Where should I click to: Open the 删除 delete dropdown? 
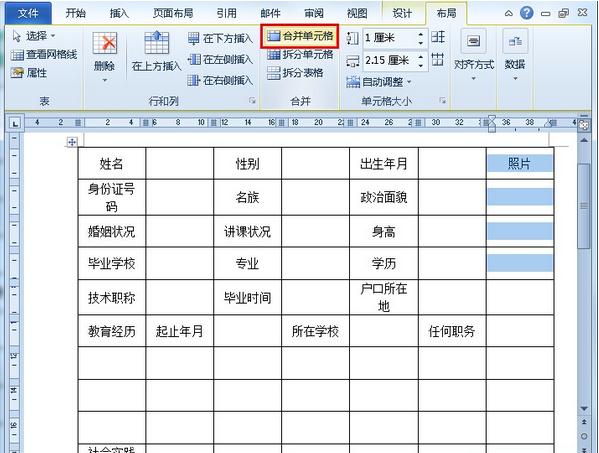pyautogui.click(x=104, y=80)
